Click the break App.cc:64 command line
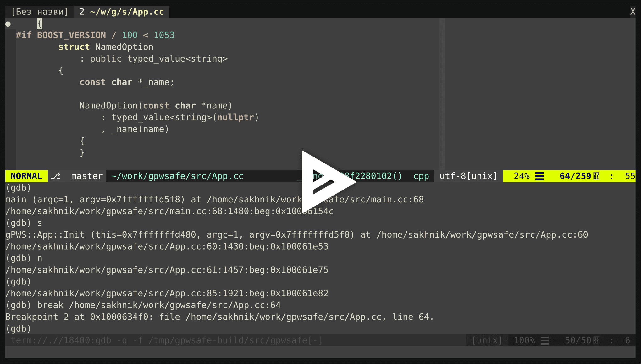The height and width of the screenshot is (364, 641). point(143,305)
